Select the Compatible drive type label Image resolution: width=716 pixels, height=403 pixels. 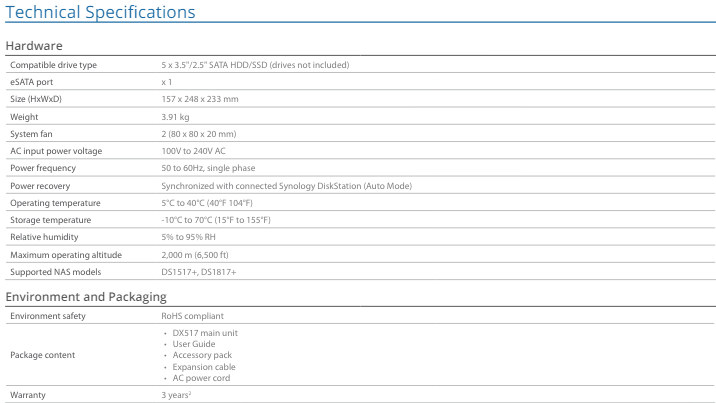pos(53,65)
